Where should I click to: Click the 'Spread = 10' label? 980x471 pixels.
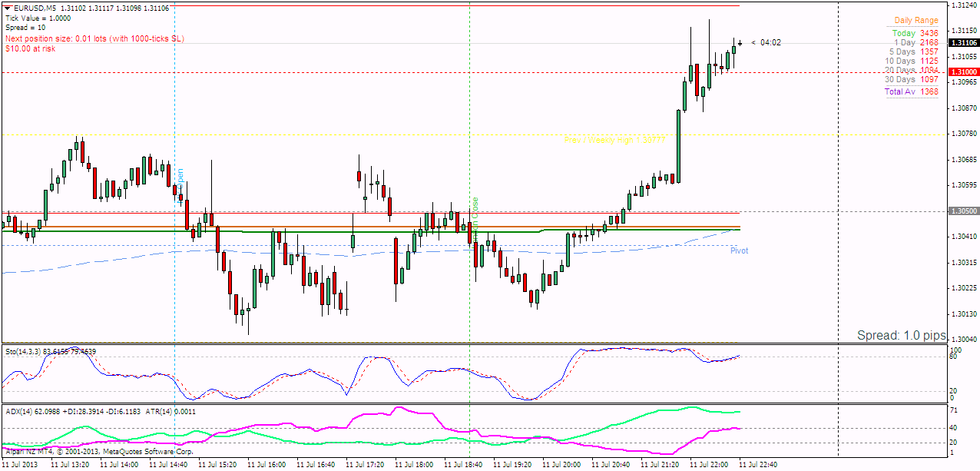(x=25, y=28)
